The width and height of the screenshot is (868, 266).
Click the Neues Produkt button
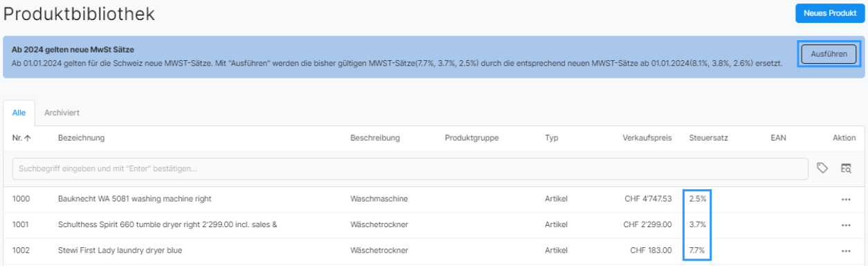(x=830, y=12)
